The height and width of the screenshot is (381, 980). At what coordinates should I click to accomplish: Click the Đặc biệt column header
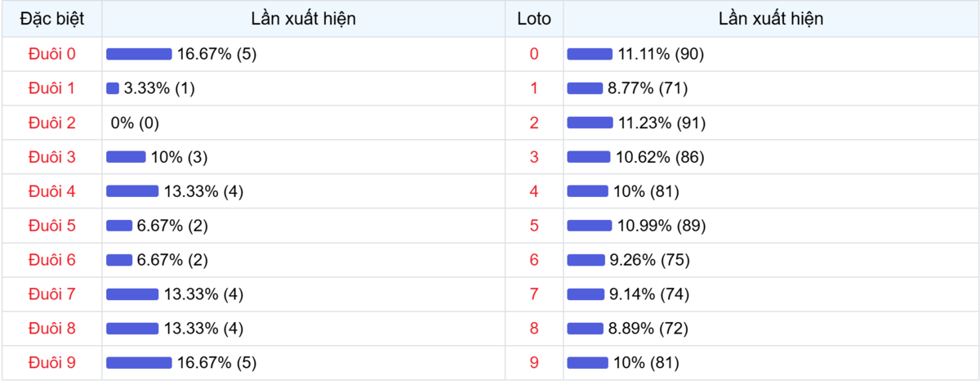[x=51, y=19]
